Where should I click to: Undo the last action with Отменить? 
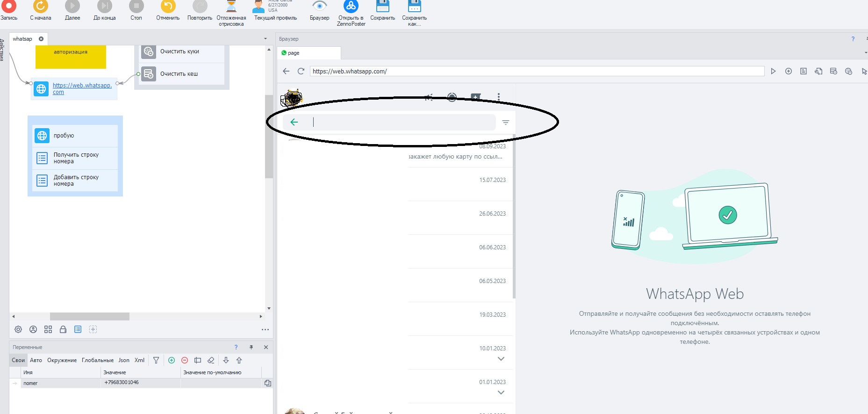tap(168, 10)
